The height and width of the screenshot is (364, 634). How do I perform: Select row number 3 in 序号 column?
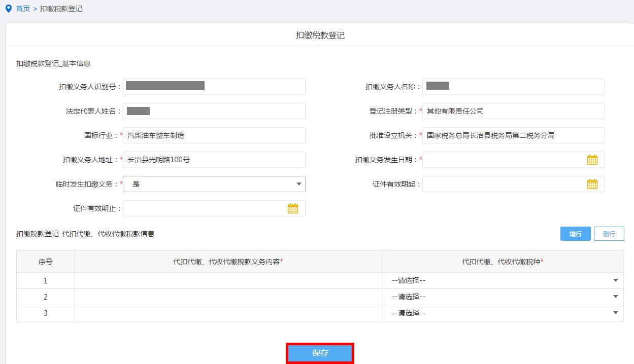coord(45,313)
